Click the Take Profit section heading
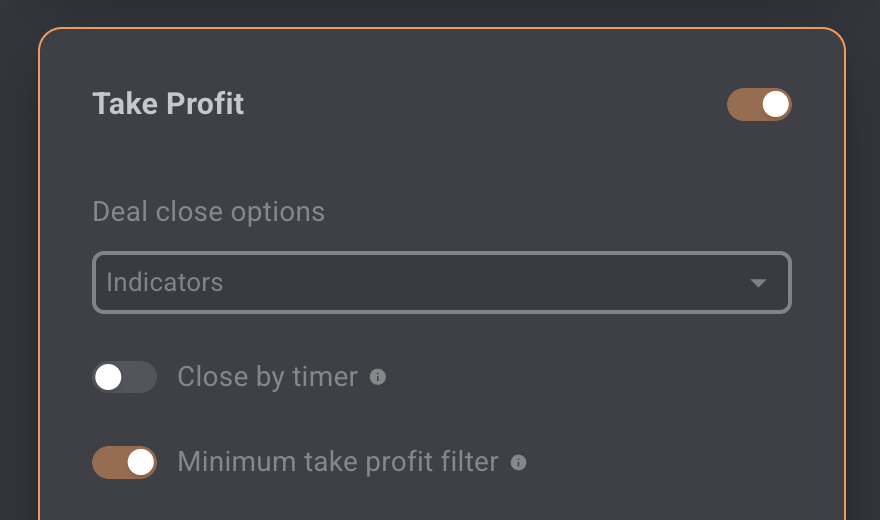 (x=168, y=104)
